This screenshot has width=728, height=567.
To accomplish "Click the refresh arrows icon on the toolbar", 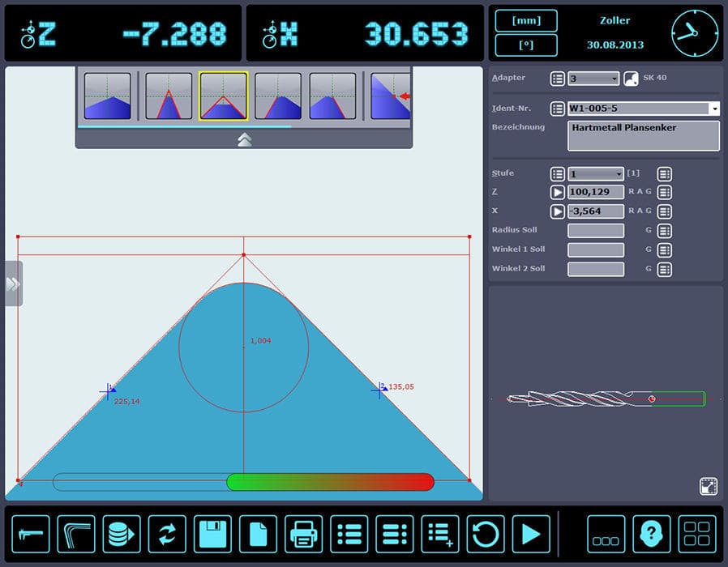I will [166, 533].
